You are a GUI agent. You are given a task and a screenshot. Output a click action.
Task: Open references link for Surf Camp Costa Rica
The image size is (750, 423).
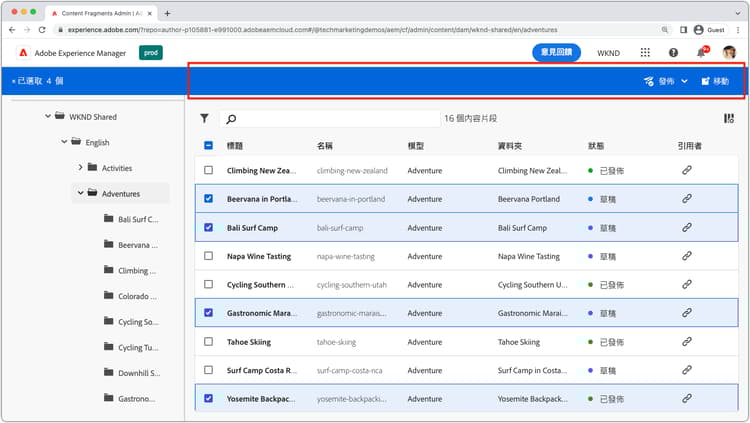click(x=686, y=370)
